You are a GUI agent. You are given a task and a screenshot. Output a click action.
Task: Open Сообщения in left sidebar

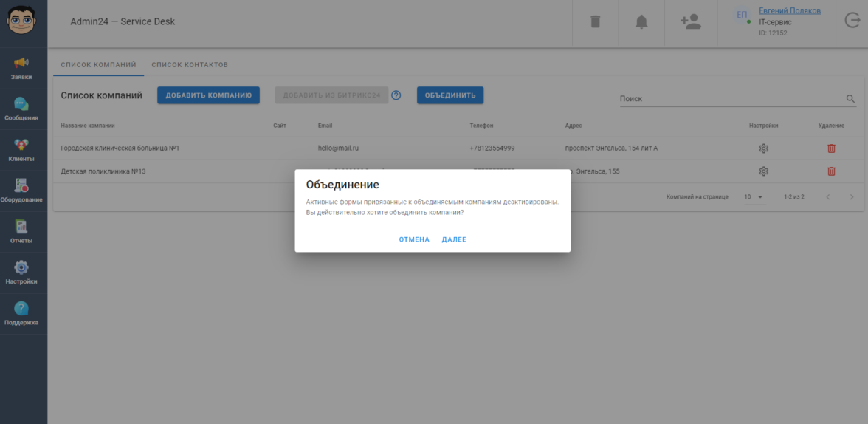21,109
